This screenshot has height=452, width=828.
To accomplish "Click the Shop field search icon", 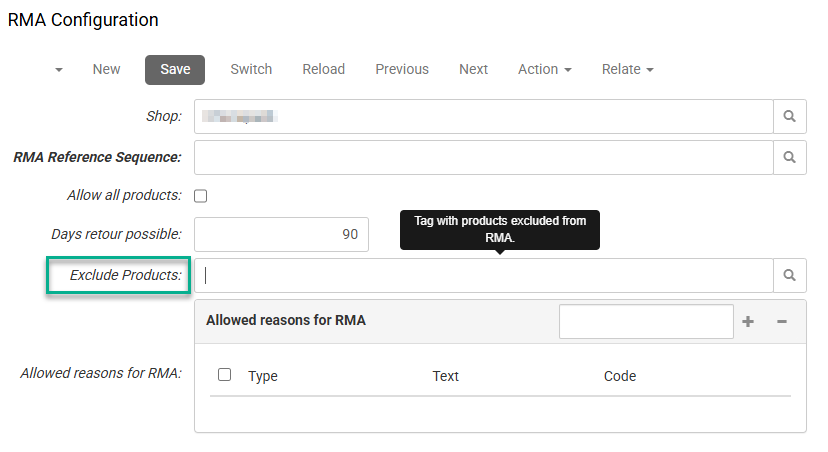I will pos(789,117).
